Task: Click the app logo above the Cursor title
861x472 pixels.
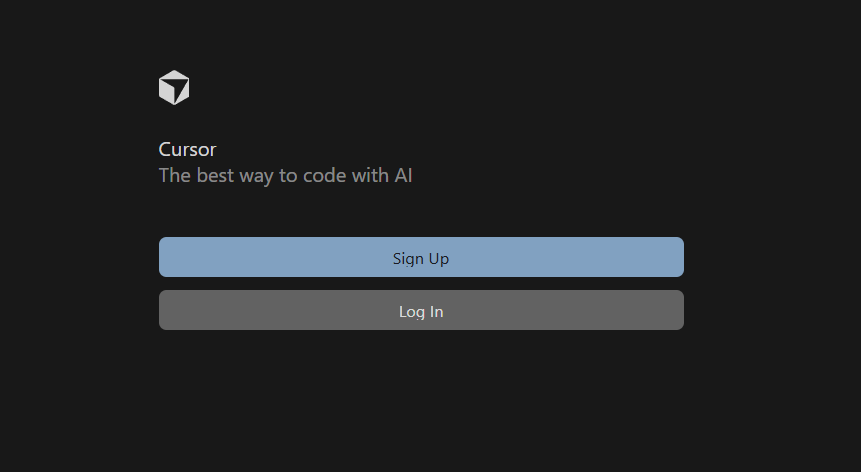Action: click(174, 88)
